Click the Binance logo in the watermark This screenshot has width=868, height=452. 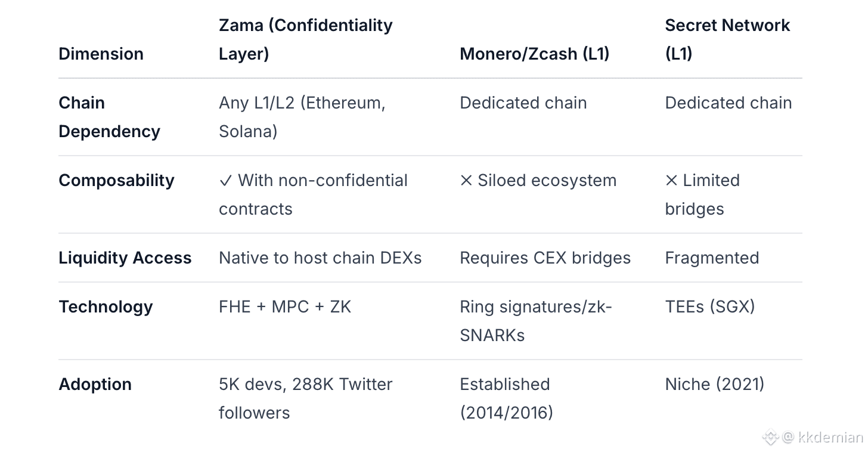770,437
